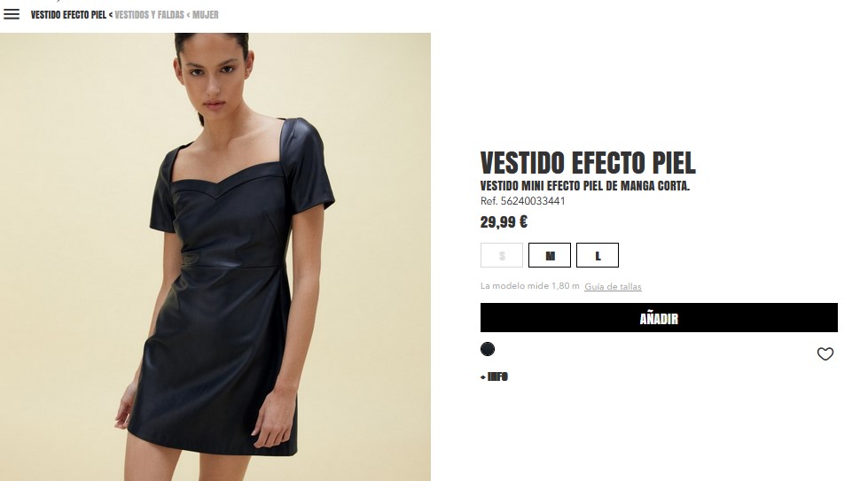
Task: Click the 29,99 € price
Action: tap(504, 222)
